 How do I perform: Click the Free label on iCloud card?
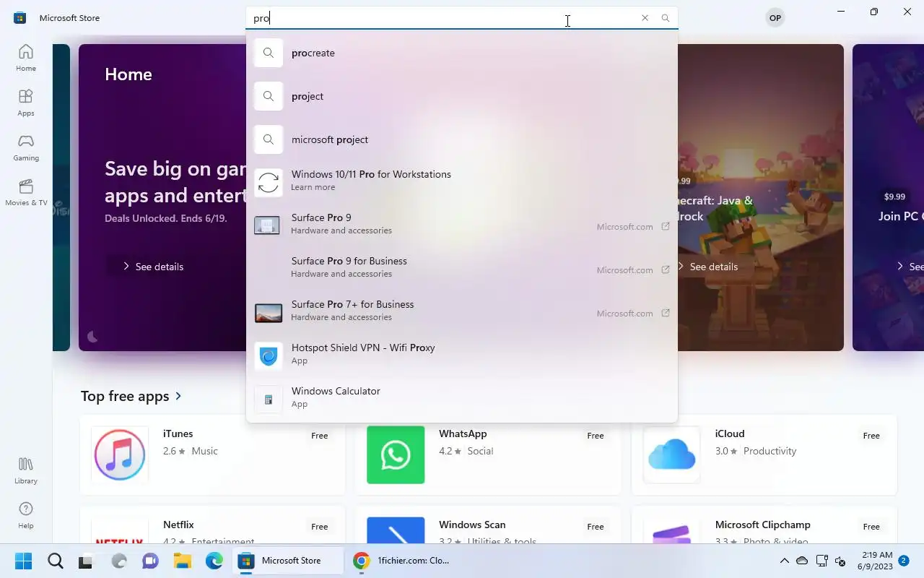871,436
